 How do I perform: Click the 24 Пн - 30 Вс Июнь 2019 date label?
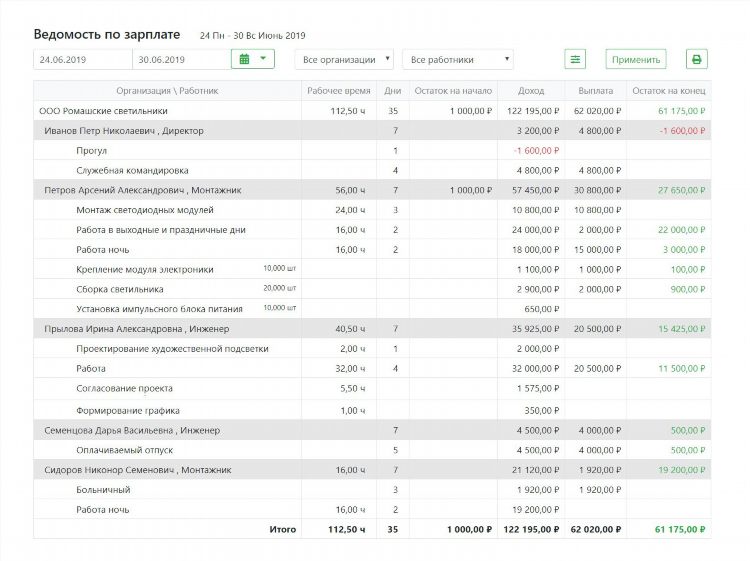253,36
